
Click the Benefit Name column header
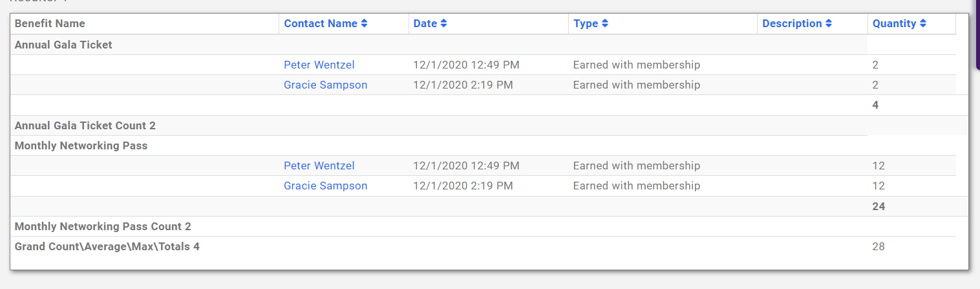50,24
